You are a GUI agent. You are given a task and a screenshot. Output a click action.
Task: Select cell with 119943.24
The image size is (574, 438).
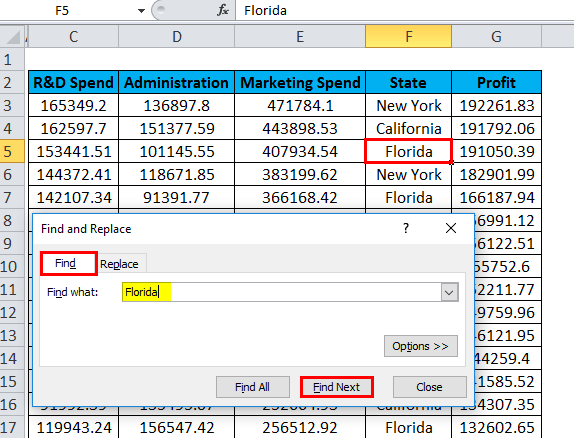(x=74, y=427)
